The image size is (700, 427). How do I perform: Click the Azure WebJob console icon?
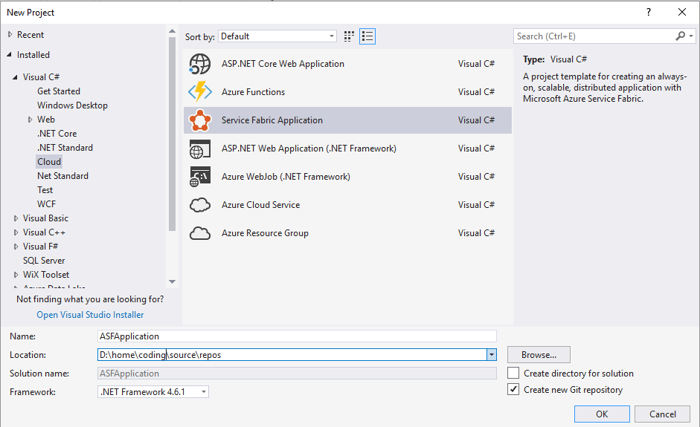coord(200,177)
